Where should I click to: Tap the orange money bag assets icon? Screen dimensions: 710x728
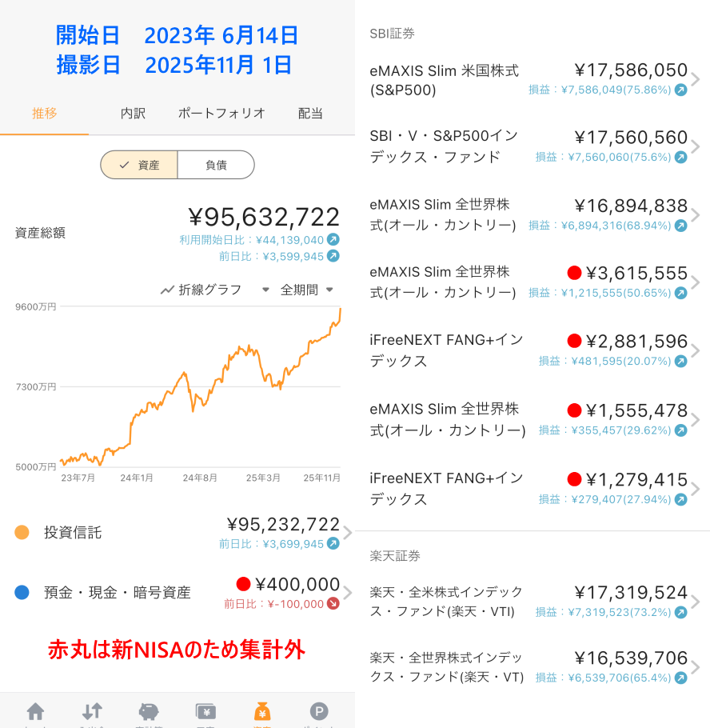coord(262,711)
